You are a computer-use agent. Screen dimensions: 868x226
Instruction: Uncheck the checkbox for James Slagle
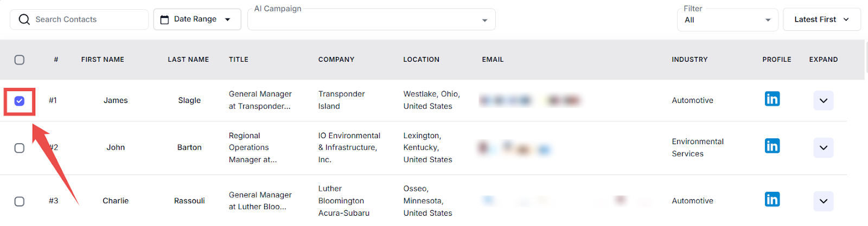point(20,101)
